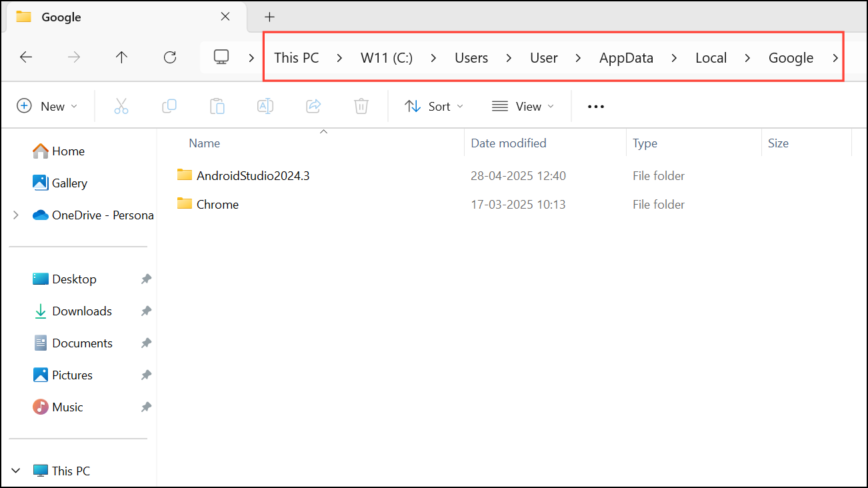
Task: Collapse the This PC sidebar entry
Action: click(15, 470)
